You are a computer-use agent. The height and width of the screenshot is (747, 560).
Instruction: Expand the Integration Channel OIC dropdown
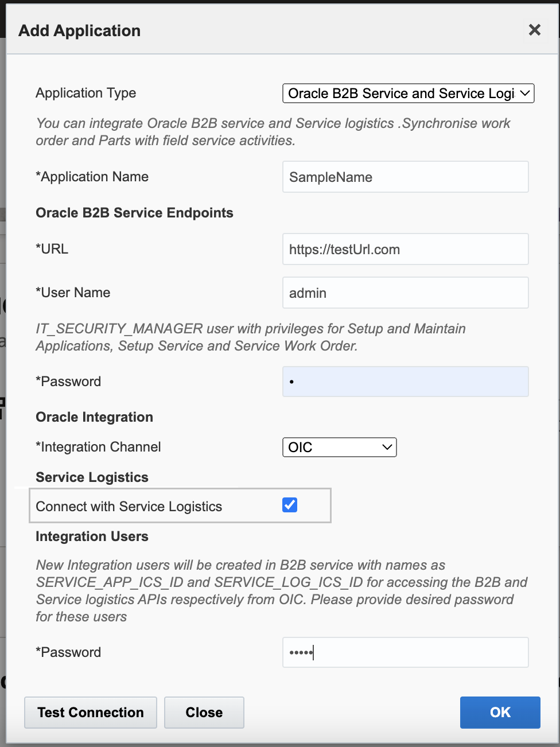(339, 448)
